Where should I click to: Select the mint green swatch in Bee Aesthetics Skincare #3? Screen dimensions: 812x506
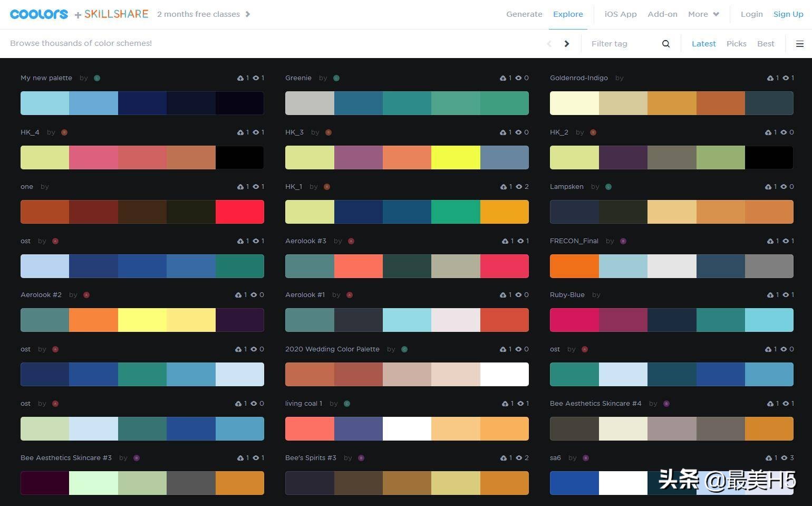(93, 483)
